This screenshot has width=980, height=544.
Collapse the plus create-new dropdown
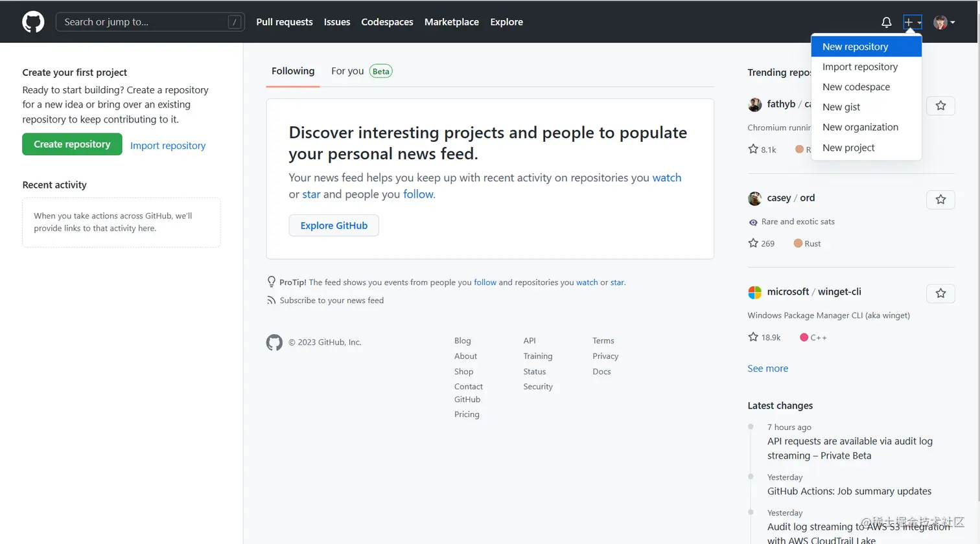(x=912, y=22)
